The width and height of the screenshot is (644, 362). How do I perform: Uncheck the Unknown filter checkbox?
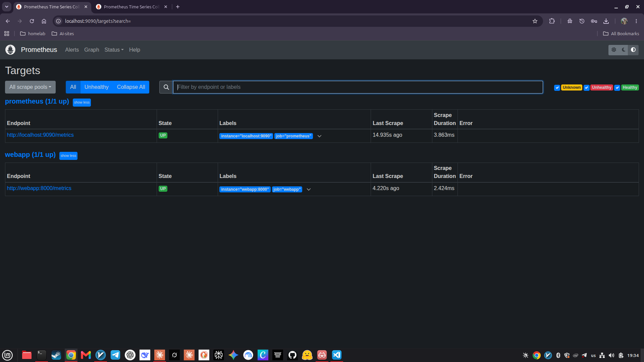tap(557, 87)
